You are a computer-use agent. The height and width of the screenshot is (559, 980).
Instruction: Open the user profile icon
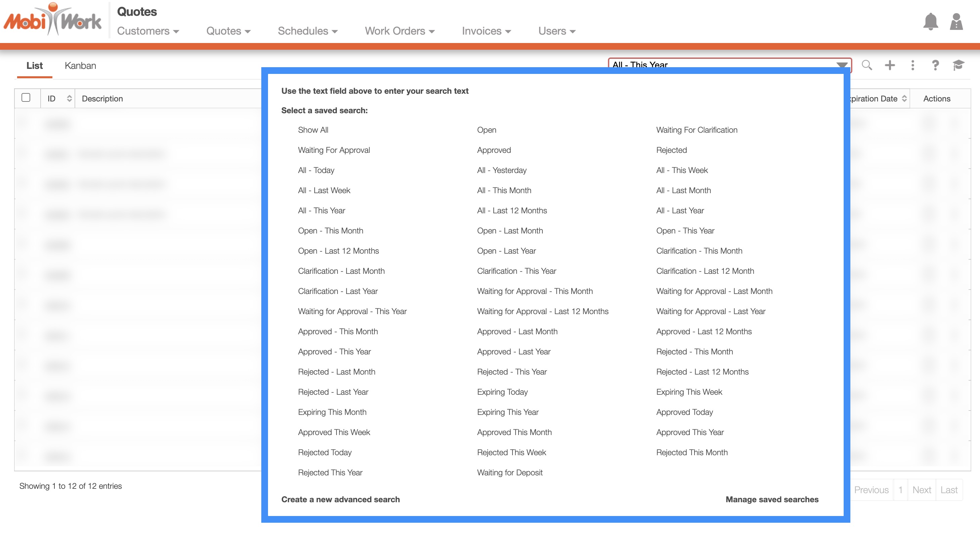956,21
